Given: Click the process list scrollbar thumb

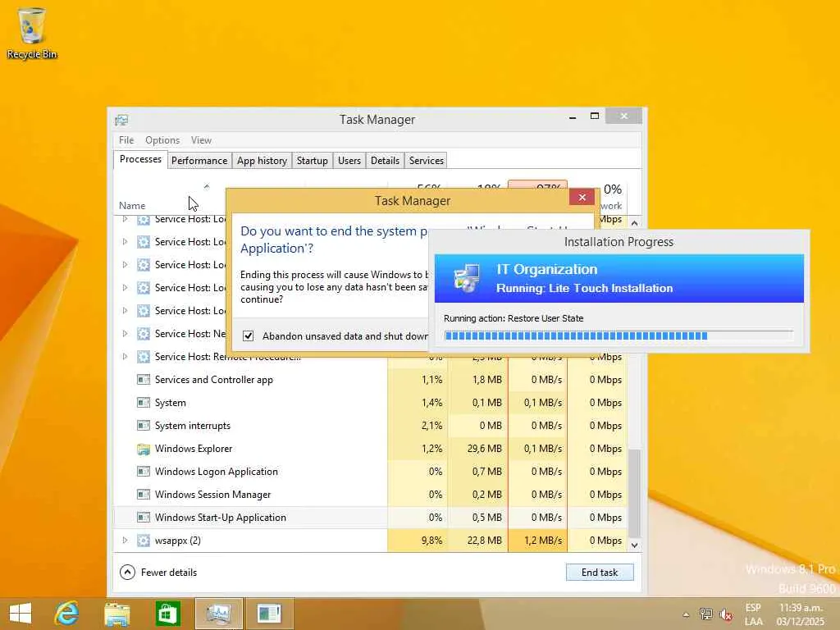Looking at the screenshot, I should click(635, 493).
